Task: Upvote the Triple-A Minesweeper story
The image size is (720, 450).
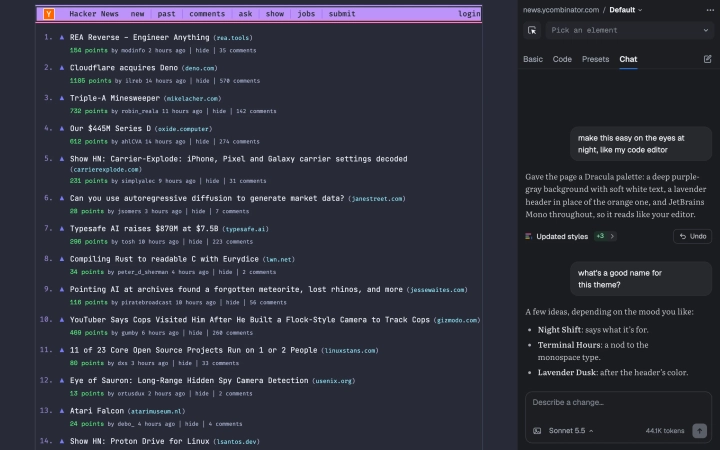Action: tap(62, 98)
